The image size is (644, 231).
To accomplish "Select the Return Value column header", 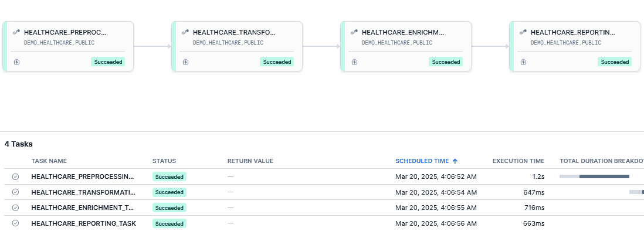I will click(250, 161).
